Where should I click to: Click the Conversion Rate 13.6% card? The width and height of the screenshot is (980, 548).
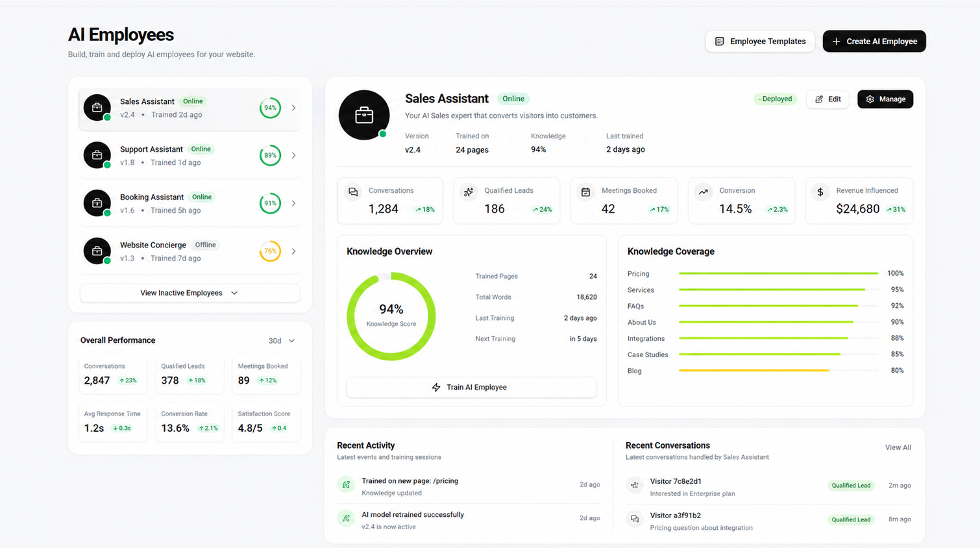190,422
